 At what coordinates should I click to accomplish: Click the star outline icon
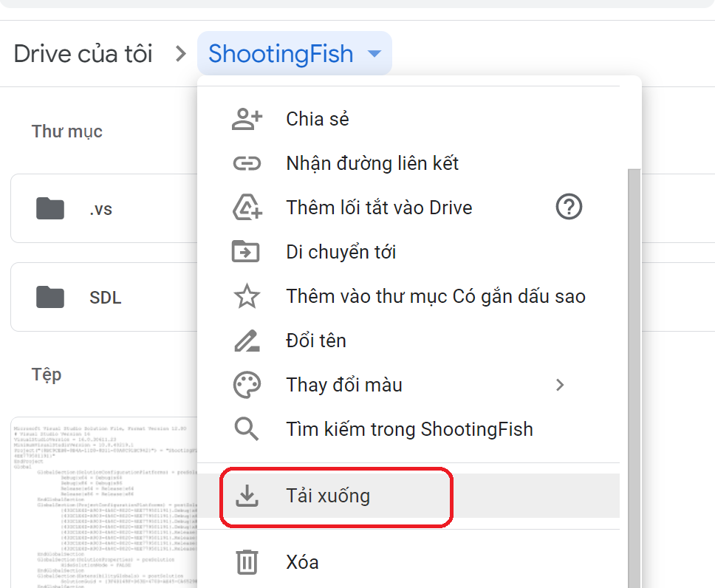247,296
